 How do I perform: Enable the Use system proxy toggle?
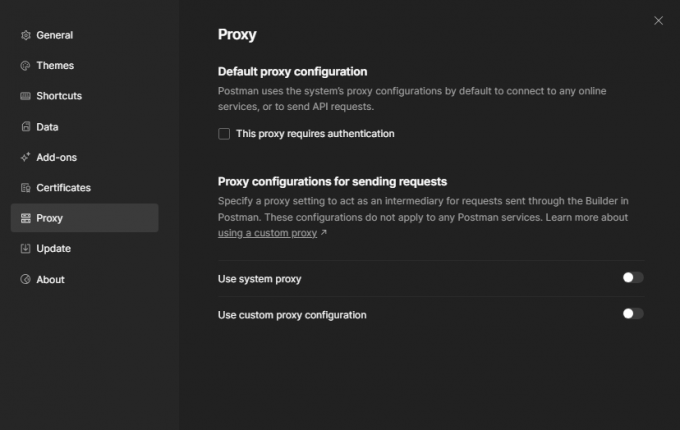click(633, 277)
